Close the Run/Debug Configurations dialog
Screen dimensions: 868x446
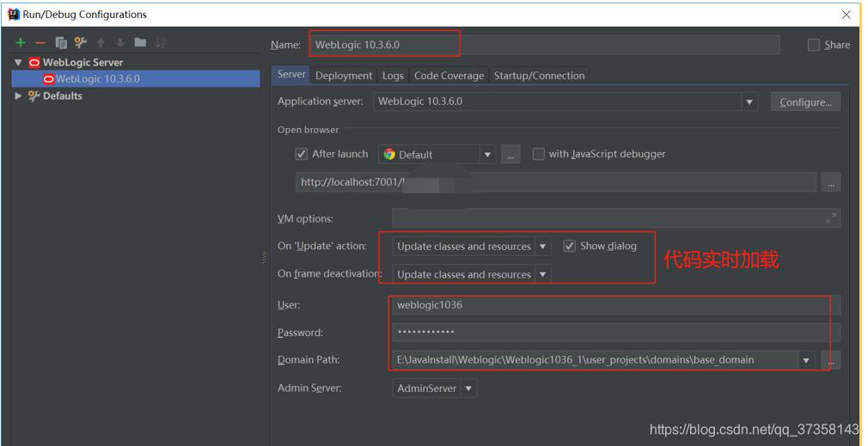coord(847,15)
